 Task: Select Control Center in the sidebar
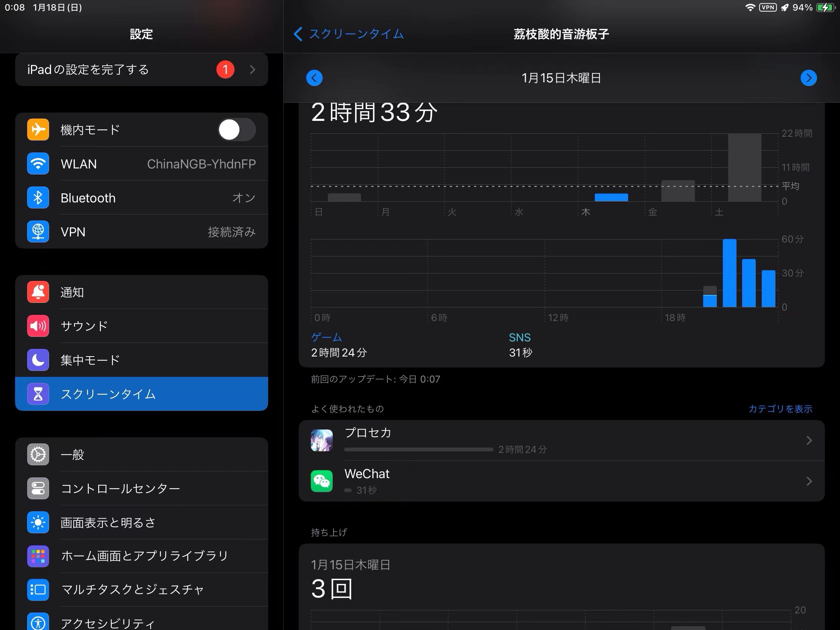(120, 488)
